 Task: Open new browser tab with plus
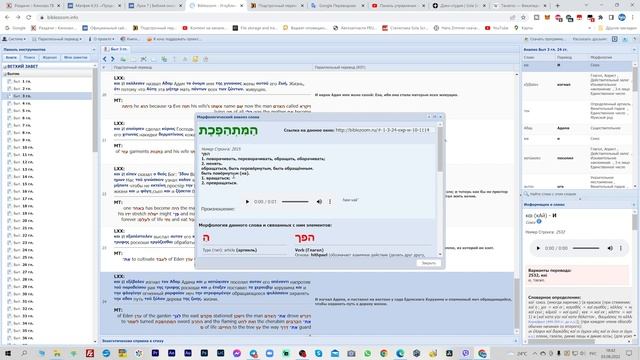[x=558, y=6]
